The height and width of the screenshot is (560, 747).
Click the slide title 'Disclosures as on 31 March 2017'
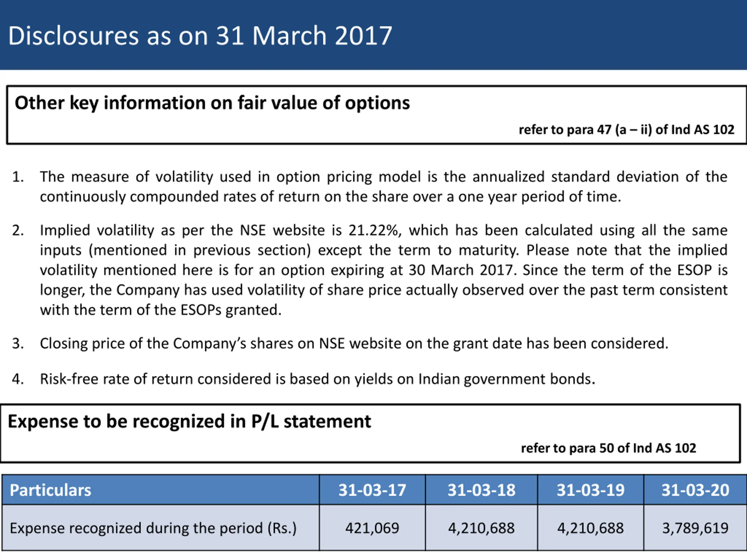pyautogui.click(x=200, y=36)
